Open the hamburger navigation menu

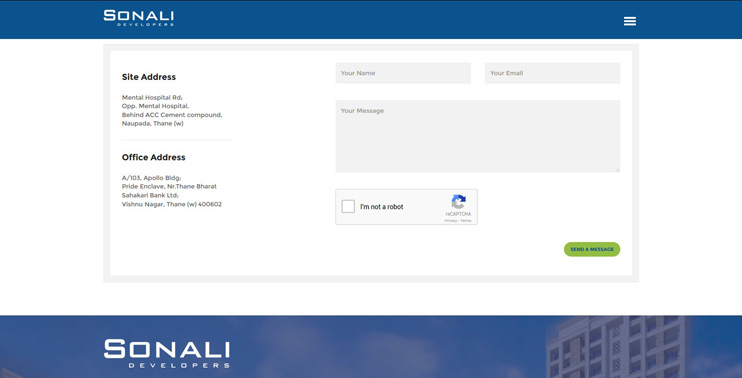click(x=629, y=21)
